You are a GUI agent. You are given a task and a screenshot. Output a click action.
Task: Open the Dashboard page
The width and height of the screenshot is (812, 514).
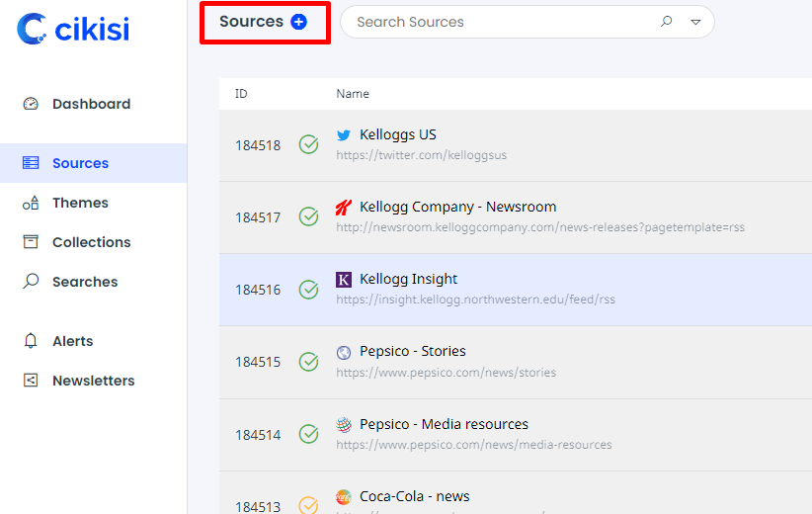pyautogui.click(x=91, y=104)
